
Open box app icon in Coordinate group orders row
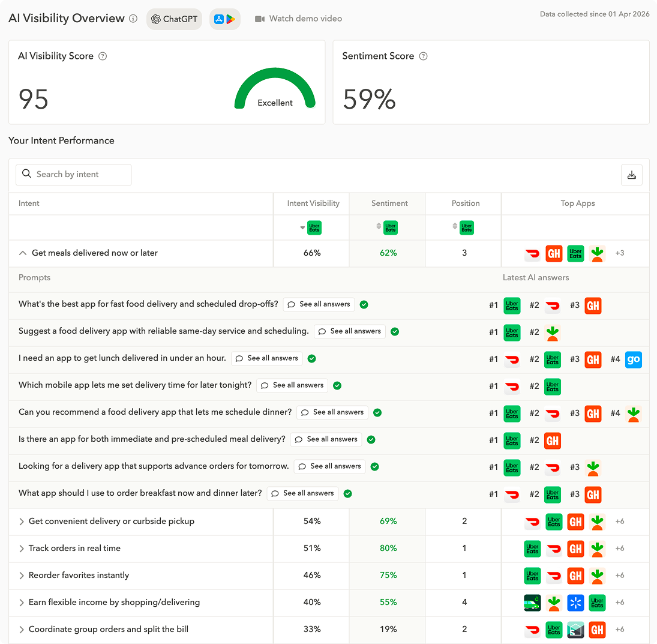click(x=576, y=630)
